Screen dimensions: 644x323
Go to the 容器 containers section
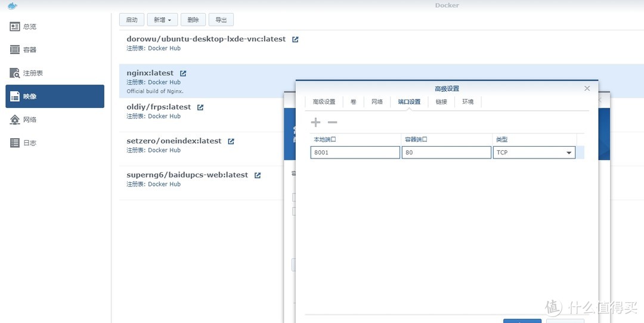(x=55, y=49)
